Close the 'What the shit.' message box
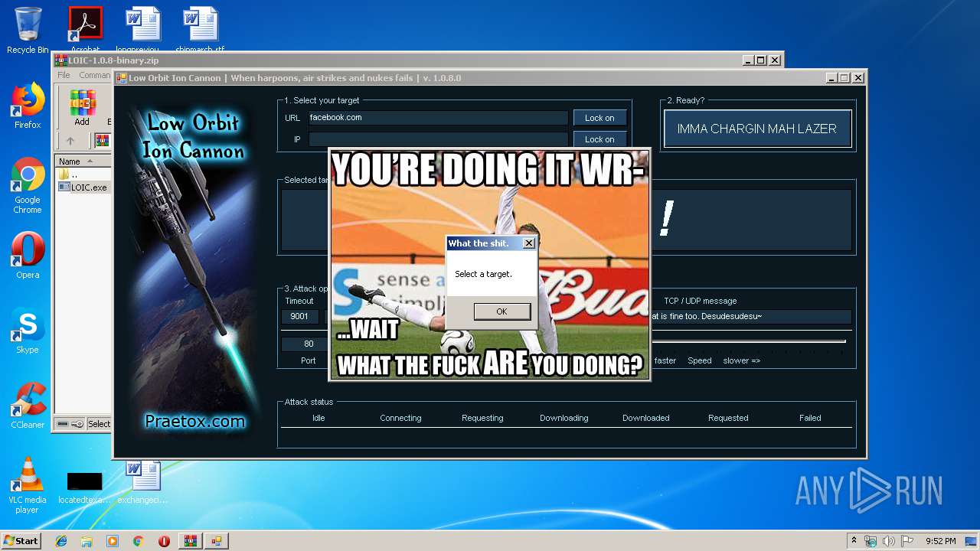Image resolution: width=980 pixels, height=551 pixels. [x=528, y=243]
